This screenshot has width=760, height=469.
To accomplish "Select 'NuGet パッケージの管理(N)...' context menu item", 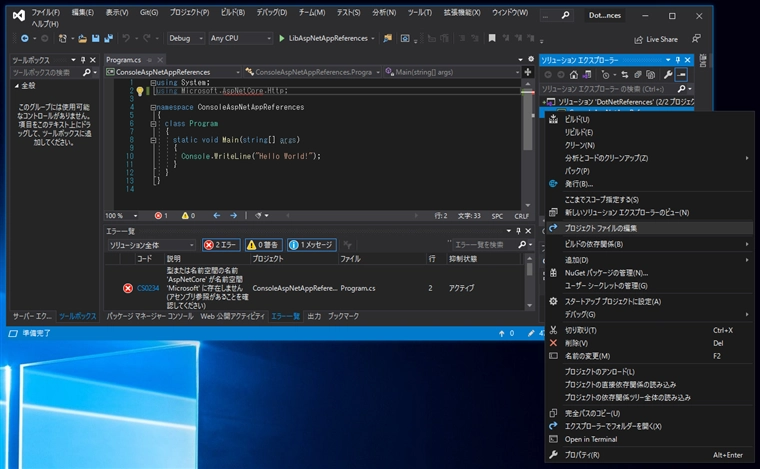I will click(649, 273).
